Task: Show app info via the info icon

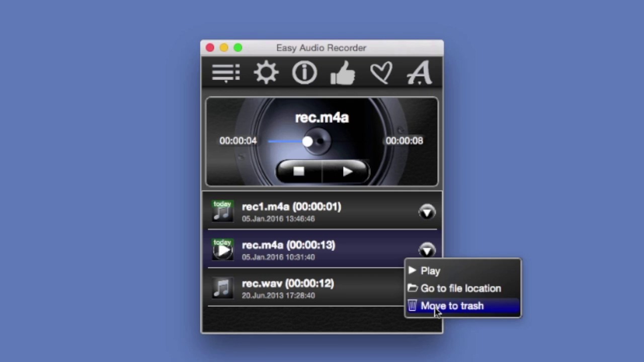Action: click(x=304, y=73)
